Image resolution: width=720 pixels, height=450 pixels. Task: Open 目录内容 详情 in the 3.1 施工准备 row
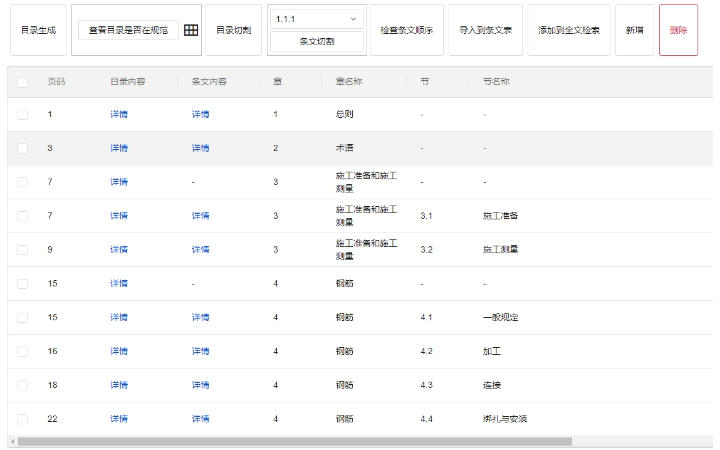tap(119, 216)
